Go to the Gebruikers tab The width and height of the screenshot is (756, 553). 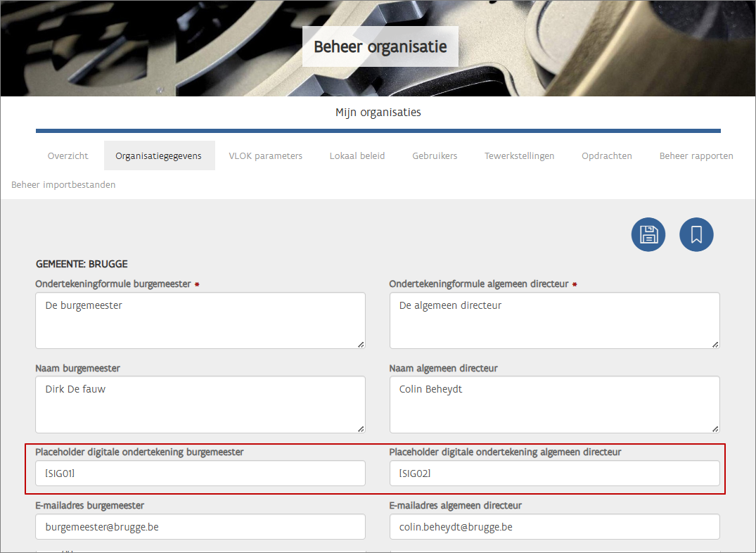click(435, 156)
